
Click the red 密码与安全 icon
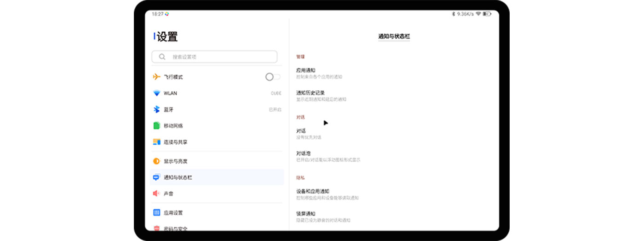[156, 228]
